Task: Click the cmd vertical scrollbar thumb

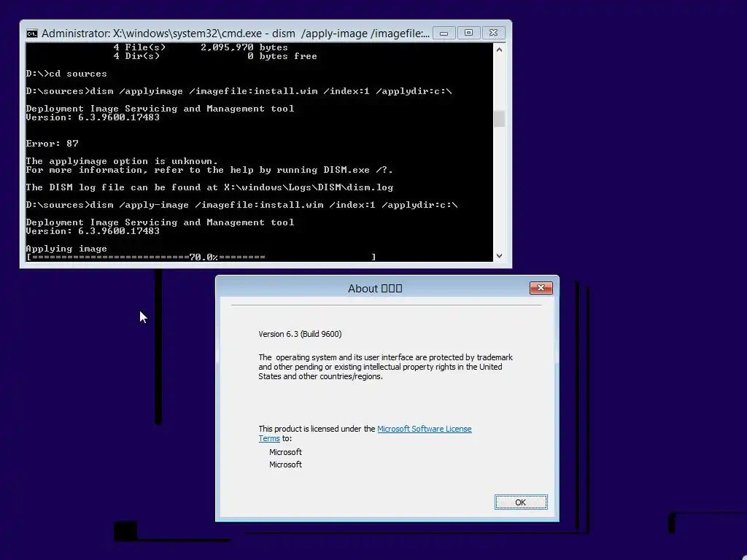Action: pyautogui.click(x=499, y=119)
